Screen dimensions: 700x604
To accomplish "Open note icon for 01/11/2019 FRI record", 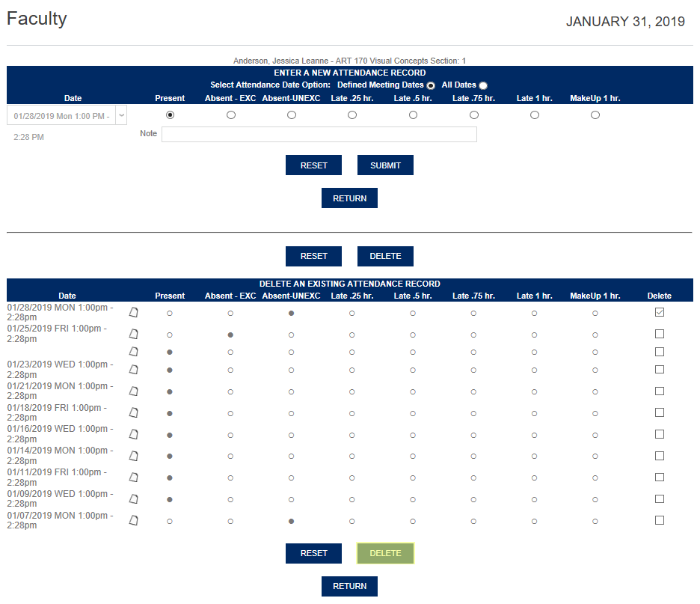I will click(x=133, y=477).
